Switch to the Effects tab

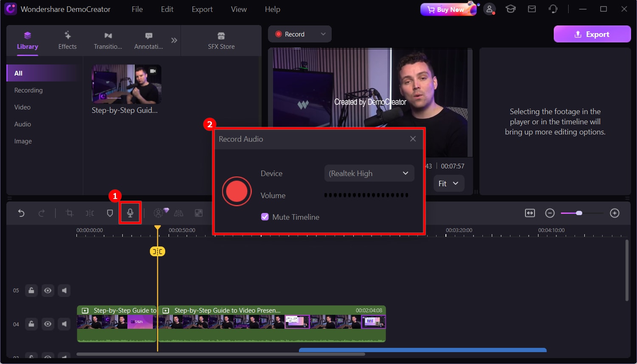(x=68, y=41)
